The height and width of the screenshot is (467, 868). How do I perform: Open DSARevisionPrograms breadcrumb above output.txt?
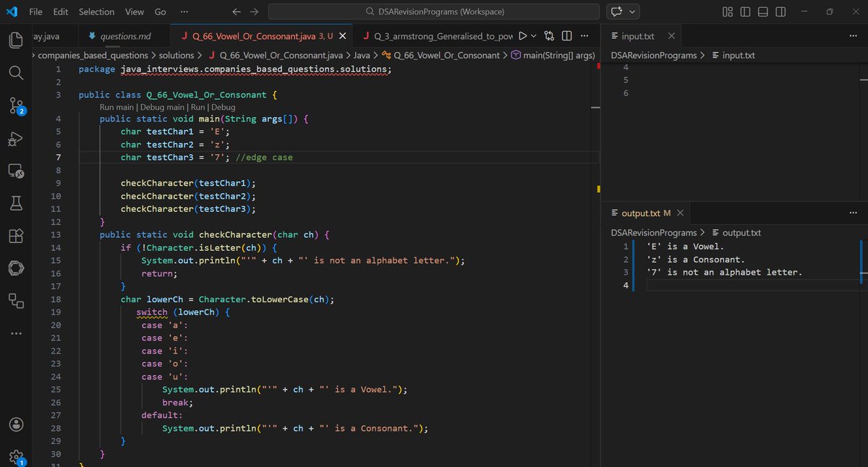(x=654, y=233)
